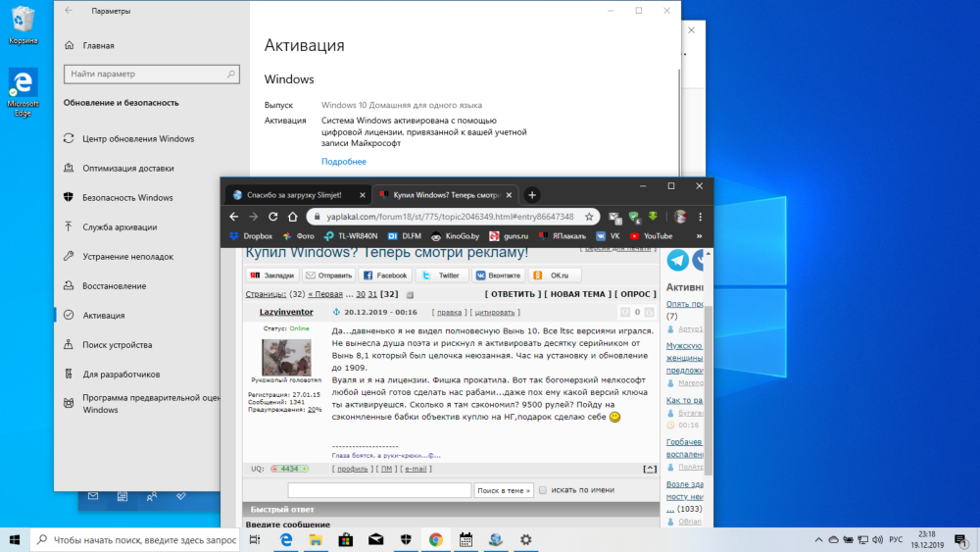Select 'Поиск устройства' in settings
This screenshot has height=552, width=980.
pos(117,344)
